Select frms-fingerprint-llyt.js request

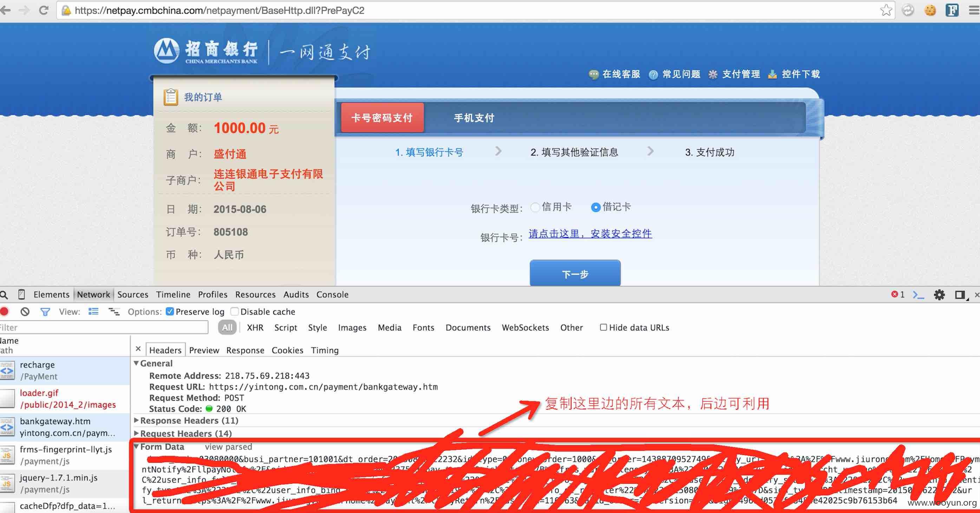[x=65, y=455]
